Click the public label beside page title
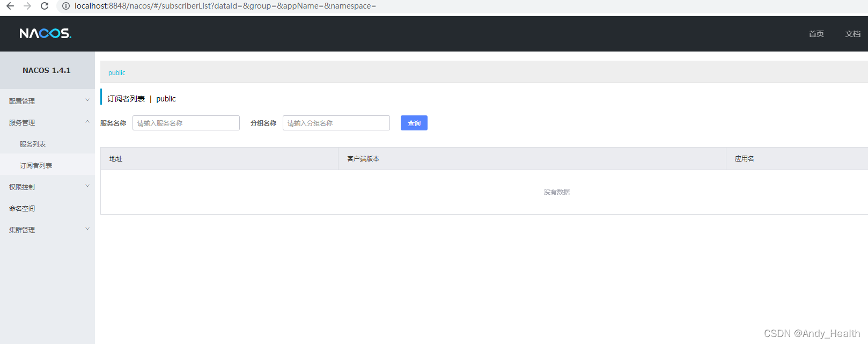The height and width of the screenshot is (344, 868). tap(166, 99)
